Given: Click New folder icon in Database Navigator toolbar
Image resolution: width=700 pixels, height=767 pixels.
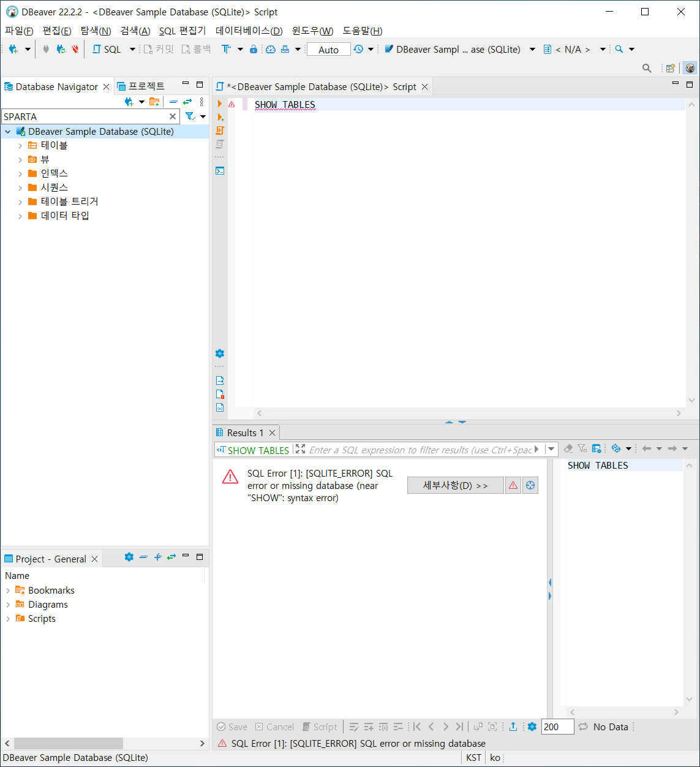Looking at the screenshot, I should click(x=154, y=102).
